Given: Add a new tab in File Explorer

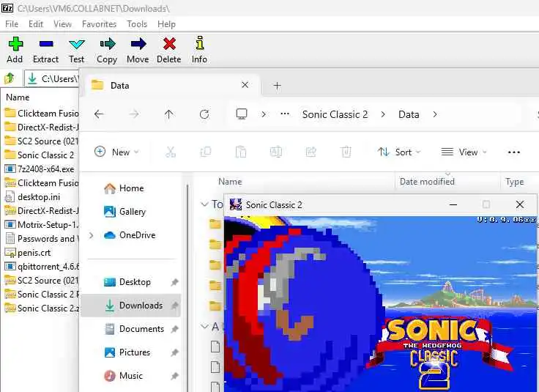Looking at the screenshot, I should [x=277, y=85].
